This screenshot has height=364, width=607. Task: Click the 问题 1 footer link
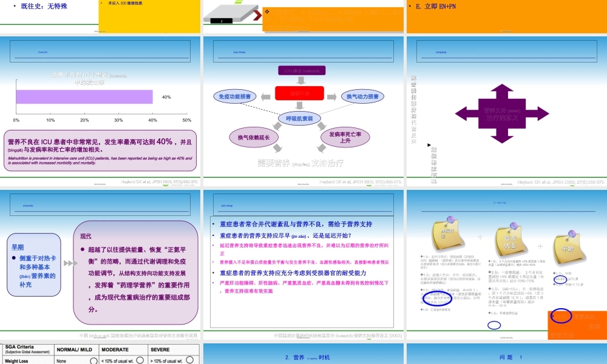510,357
